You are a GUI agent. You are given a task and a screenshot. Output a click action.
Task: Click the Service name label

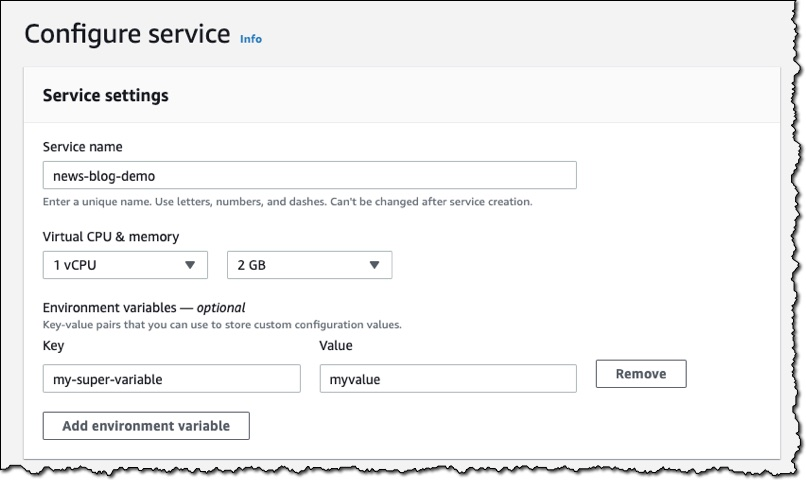coord(83,147)
